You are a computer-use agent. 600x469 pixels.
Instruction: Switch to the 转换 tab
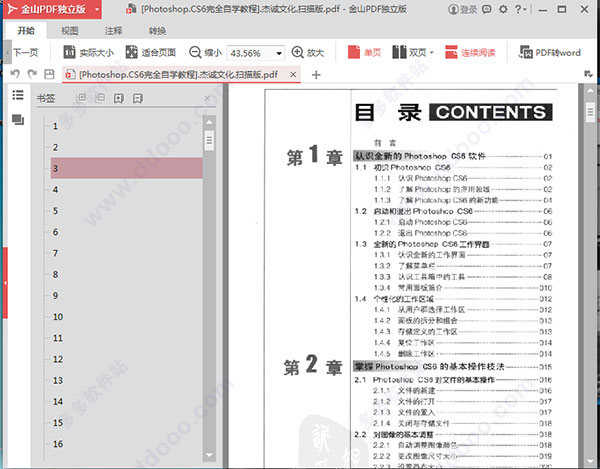coord(157,31)
